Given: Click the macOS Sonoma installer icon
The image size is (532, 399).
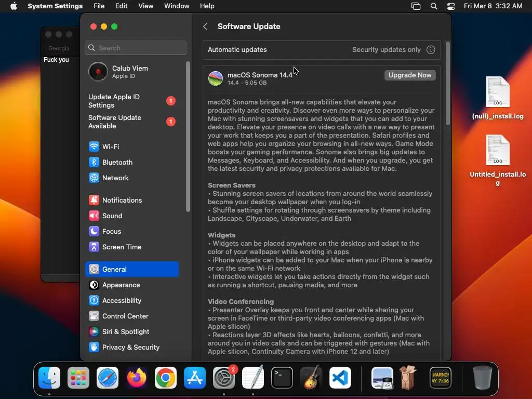Looking at the screenshot, I should pyautogui.click(x=216, y=78).
